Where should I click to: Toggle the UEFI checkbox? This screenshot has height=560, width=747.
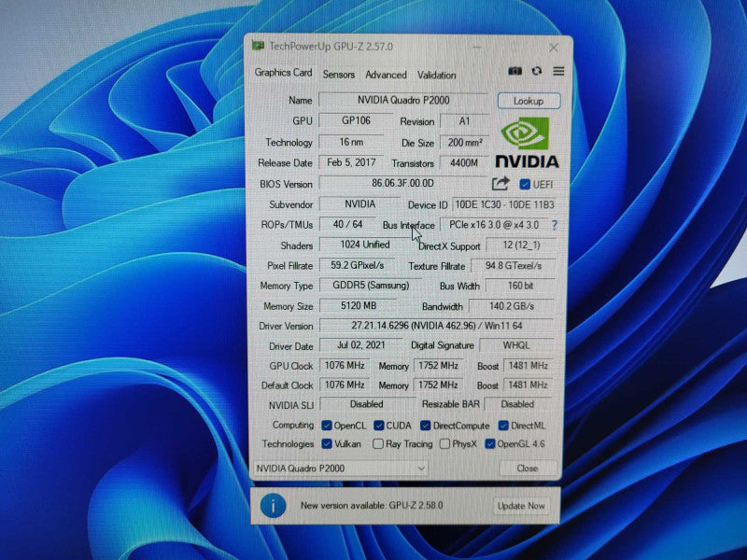(x=525, y=184)
